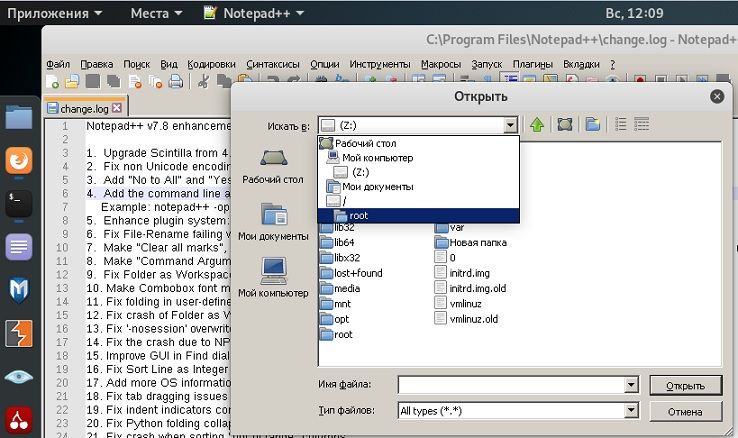This screenshot has width=738, height=438.
Task: Click the Имя файла input field
Action: pos(511,385)
